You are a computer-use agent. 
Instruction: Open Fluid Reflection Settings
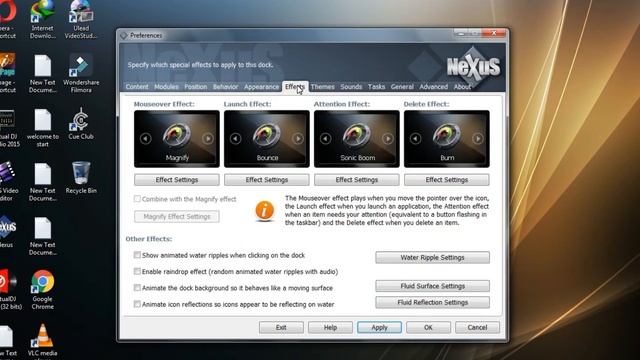click(x=432, y=302)
